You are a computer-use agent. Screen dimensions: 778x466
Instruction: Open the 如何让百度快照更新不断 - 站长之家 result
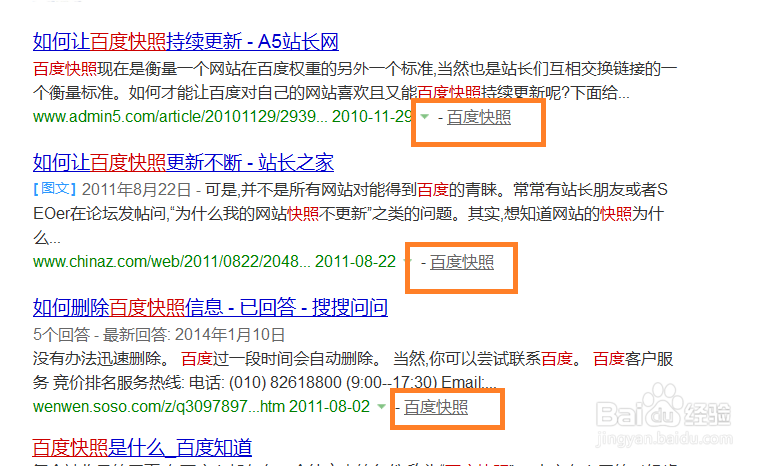click(183, 162)
